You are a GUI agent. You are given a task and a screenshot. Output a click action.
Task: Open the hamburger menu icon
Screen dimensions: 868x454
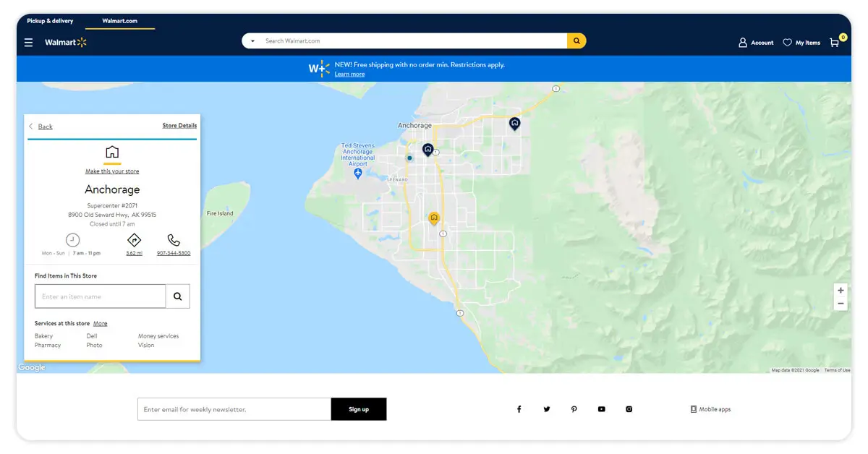pyautogui.click(x=29, y=43)
